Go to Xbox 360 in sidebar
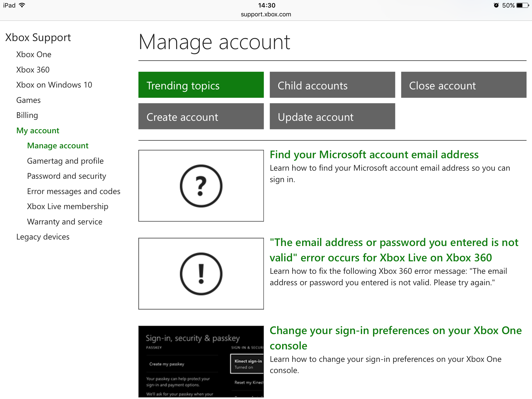The height and width of the screenshot is (399, 532). tap(33, 70)
